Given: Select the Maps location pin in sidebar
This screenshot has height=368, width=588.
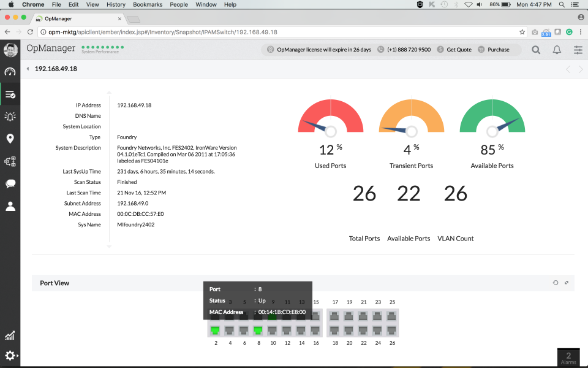Looking at the screenshot, I should coord(10,139).
